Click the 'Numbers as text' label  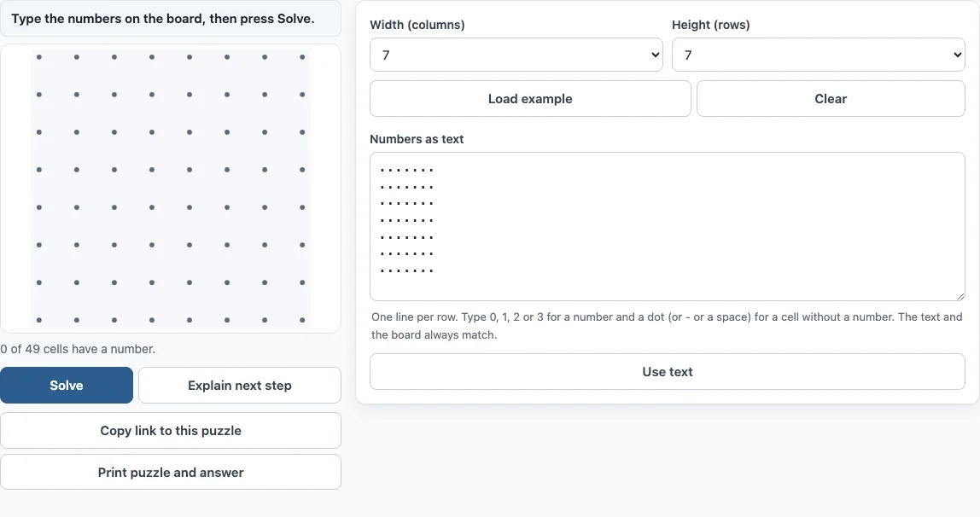pyautogui.click(x=417, y=139)
